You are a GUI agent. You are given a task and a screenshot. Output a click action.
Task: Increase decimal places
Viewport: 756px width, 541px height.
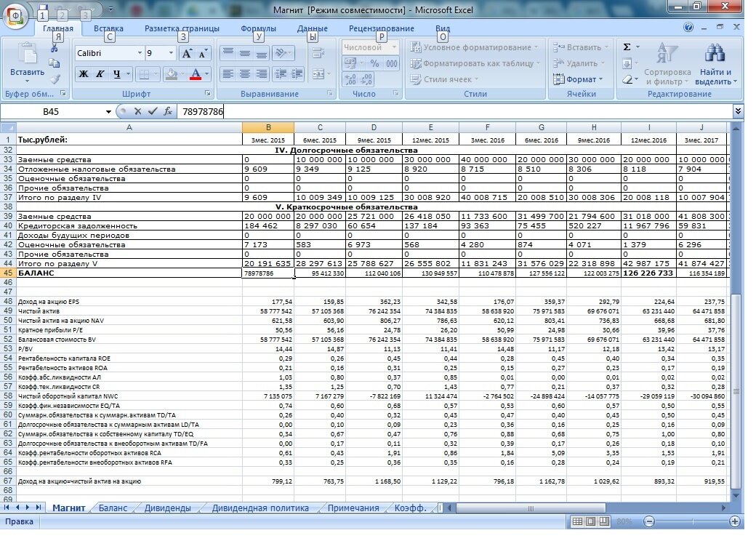[350, 79]
